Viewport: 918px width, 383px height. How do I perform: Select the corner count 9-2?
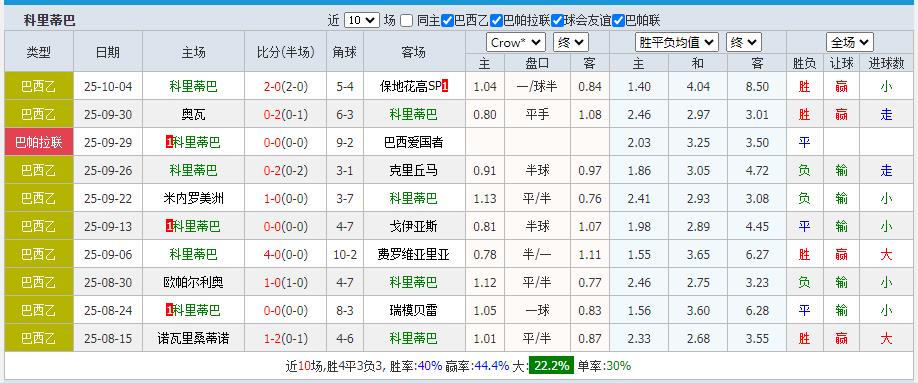pos(344,142)
